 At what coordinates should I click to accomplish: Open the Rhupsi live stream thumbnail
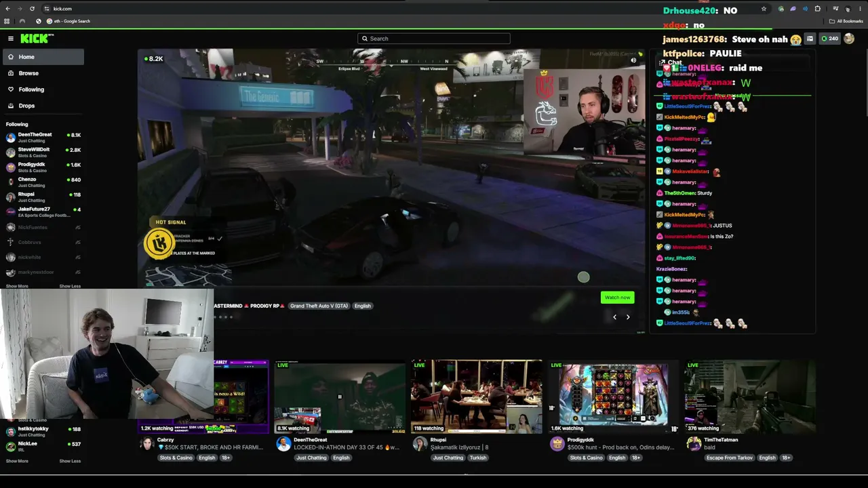point(477,396)
